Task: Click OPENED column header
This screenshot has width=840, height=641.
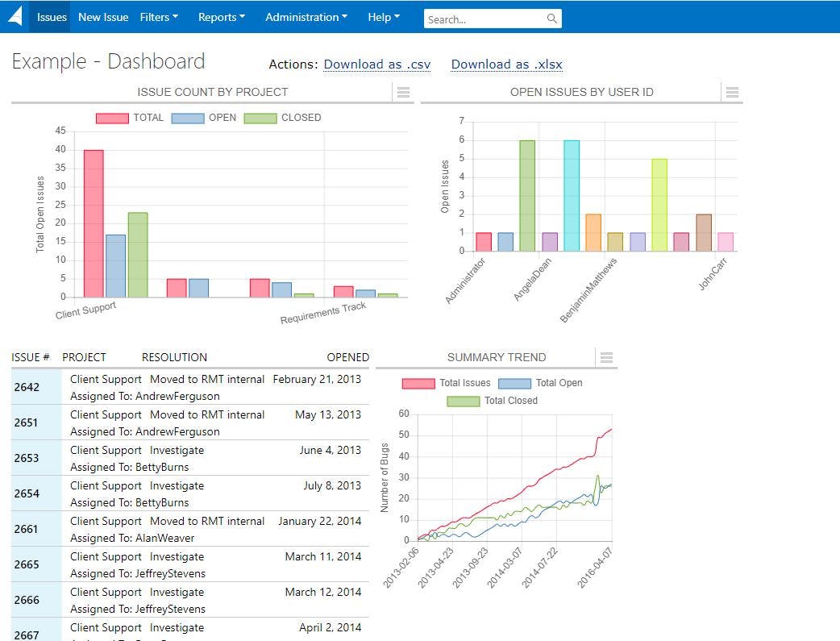Action: pos(348,357)
